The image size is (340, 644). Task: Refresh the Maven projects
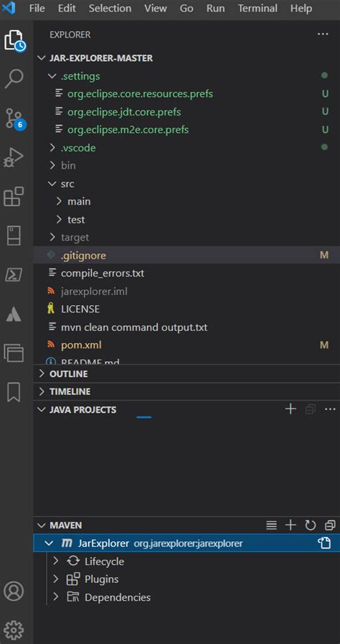(310, 526)
